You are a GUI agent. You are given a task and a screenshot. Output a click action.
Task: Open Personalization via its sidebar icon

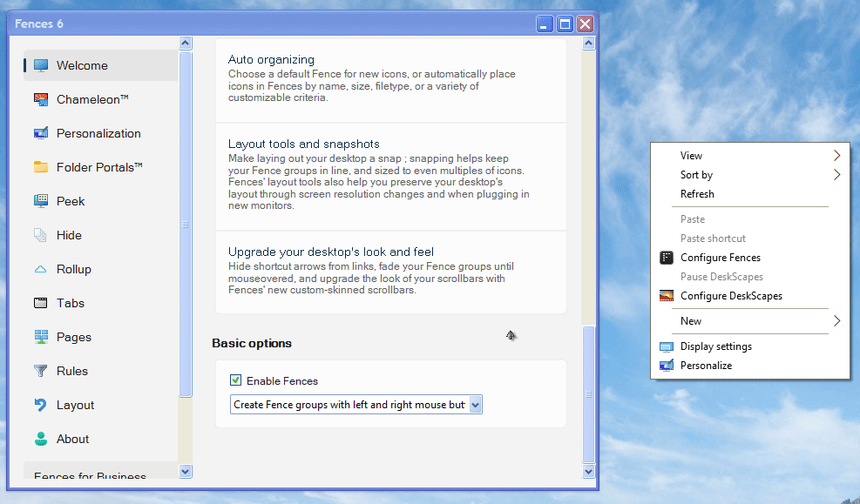tap(40, 133)
